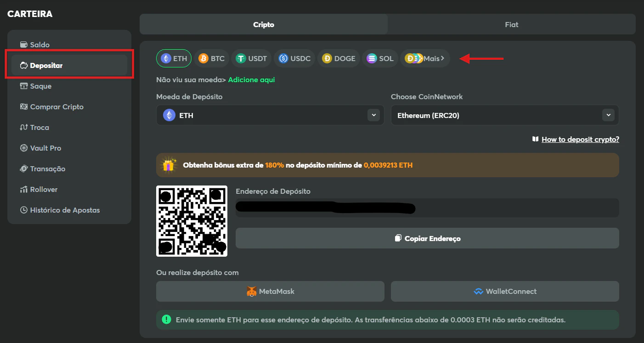Click Copiar Endereço button
This screenshot has width=644, height=343.
pos(427,238)
